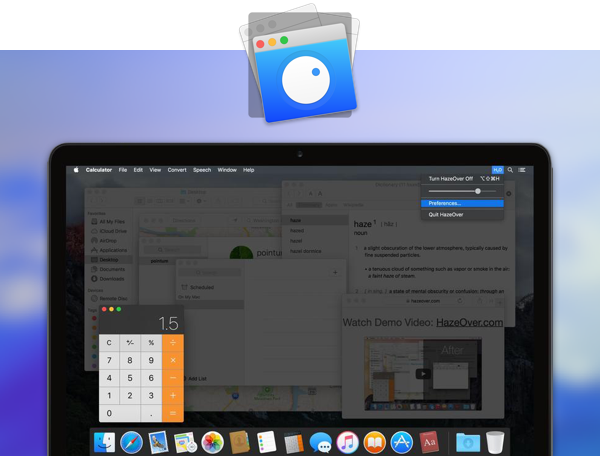Viewport: 600px width, 456px height.
Task: Click the 5 key on Calculator
Action: pyautogui.click(x=130, y=378)
